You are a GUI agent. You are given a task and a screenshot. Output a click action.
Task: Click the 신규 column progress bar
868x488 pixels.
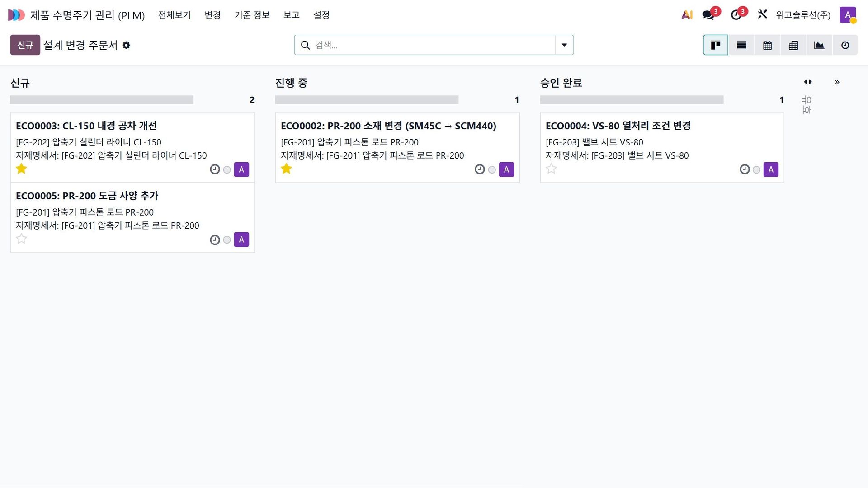click(102, 100)
